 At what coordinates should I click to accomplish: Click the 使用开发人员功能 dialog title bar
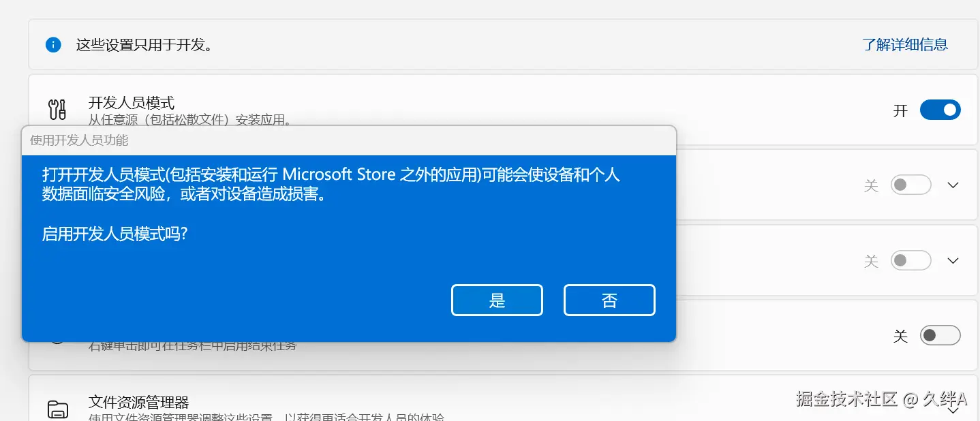coord(349,140)
